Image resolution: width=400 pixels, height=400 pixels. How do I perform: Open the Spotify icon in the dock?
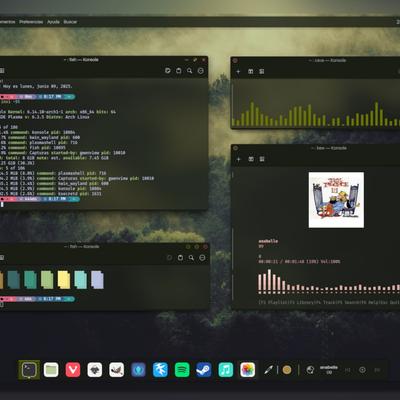182,370
